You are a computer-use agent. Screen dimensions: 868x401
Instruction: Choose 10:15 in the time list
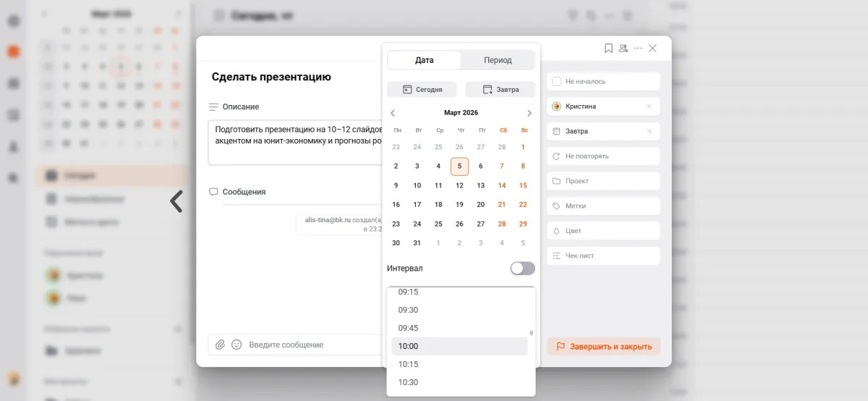click(x=409, y=364)
